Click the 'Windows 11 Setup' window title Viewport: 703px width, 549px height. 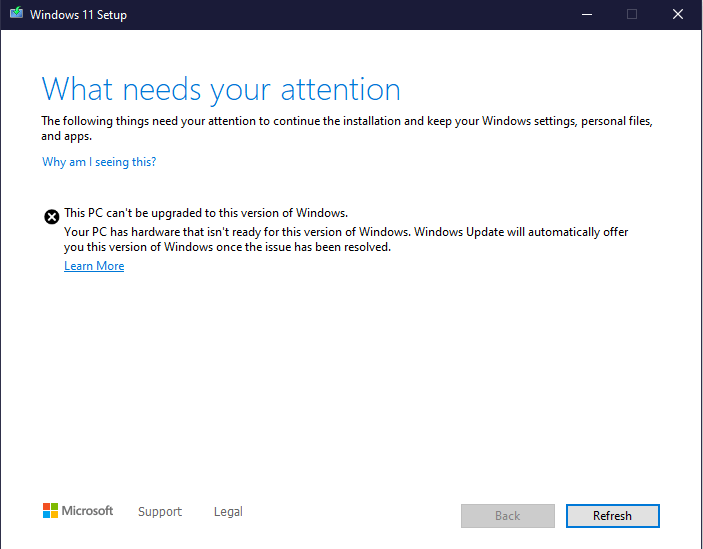coord(78,15)
